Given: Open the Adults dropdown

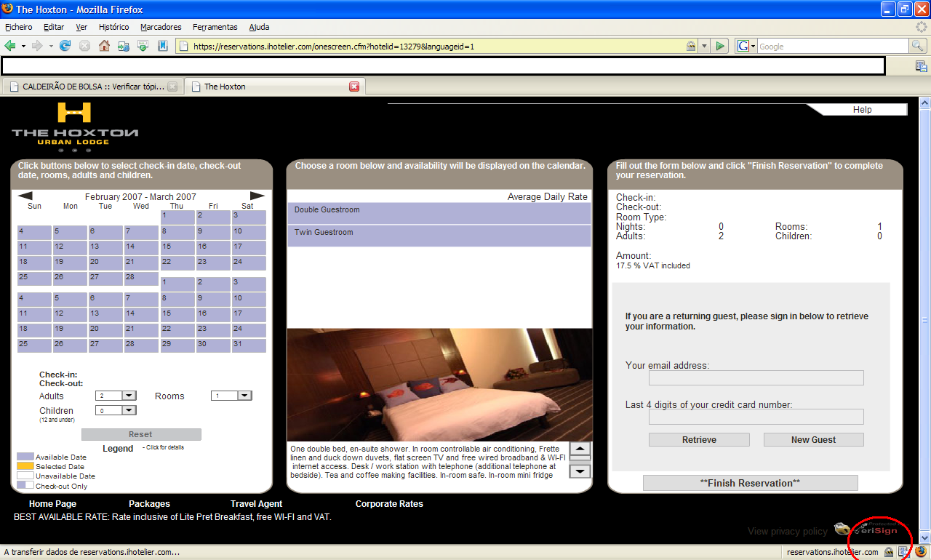Looking at the screenshot, I should (116, 396).
